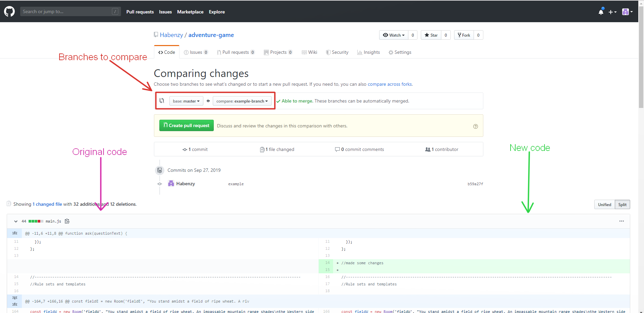Switch to the Security tab
The width and height of the screenshot is (644, 313).
coord(337,52)
